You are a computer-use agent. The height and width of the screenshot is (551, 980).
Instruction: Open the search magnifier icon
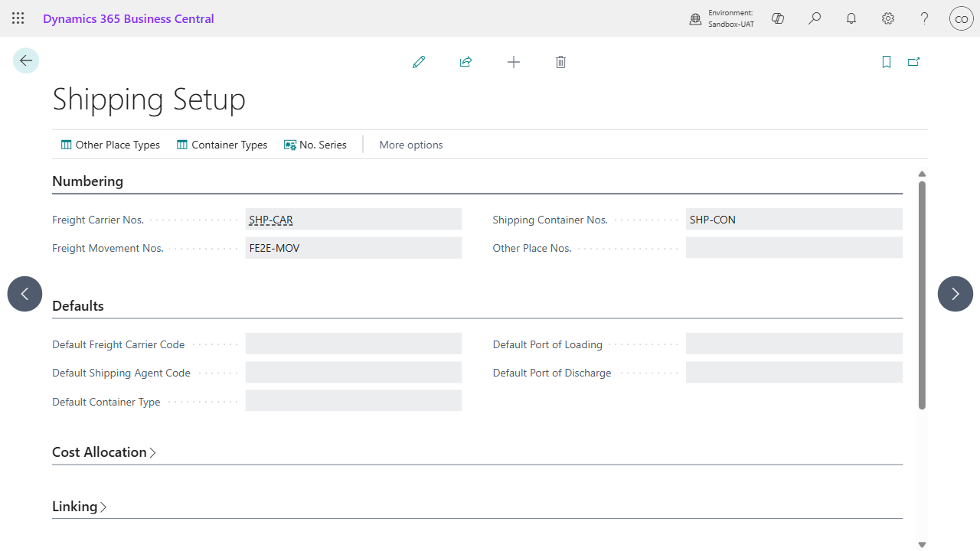pyautogui.click(x=815, y=18)
